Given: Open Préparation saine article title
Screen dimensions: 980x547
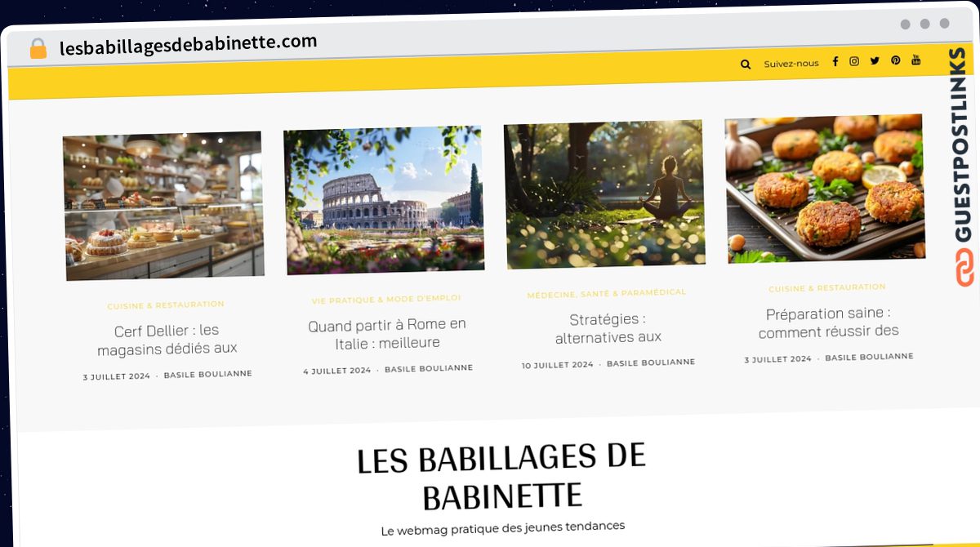Looking at the screenshot, I should pyautogui.click(x=828, y=322).
